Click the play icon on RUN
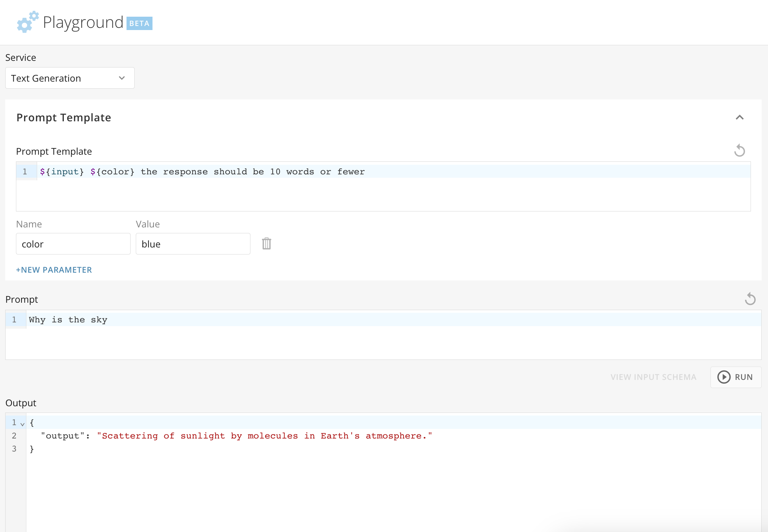This screenshot has width=768, height=532. point(723,377)
